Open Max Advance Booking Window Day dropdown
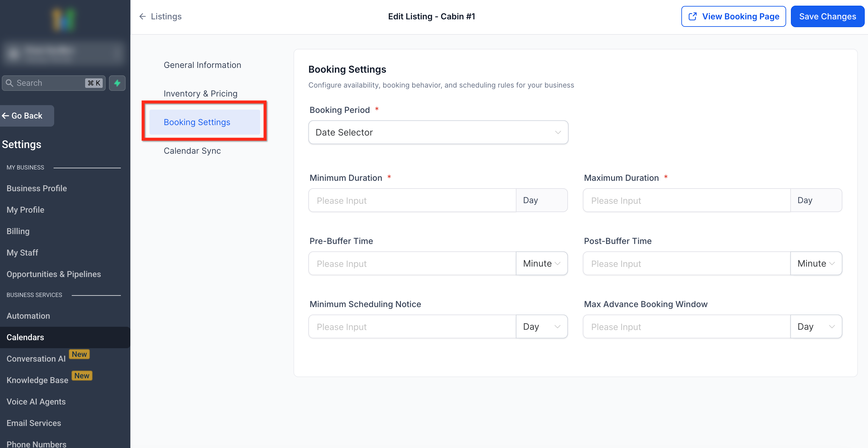Viewport: 868px width, 448px height. point(816,327)
